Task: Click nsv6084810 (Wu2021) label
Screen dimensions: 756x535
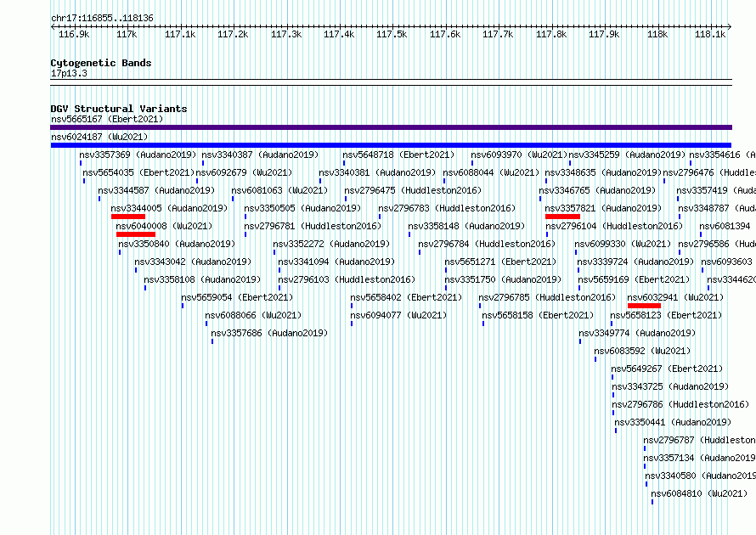Action: pos(700,493)
